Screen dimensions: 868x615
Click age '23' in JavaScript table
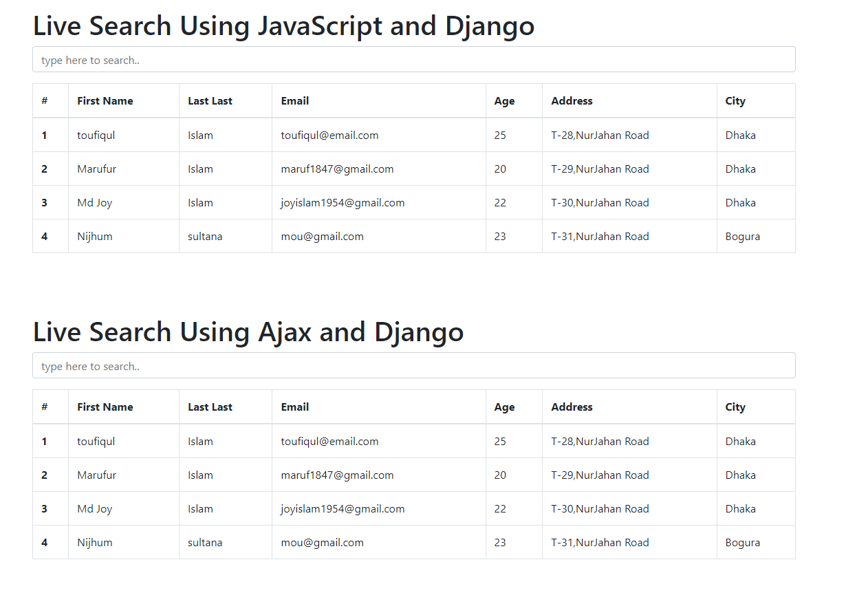(x=500, y=236)
